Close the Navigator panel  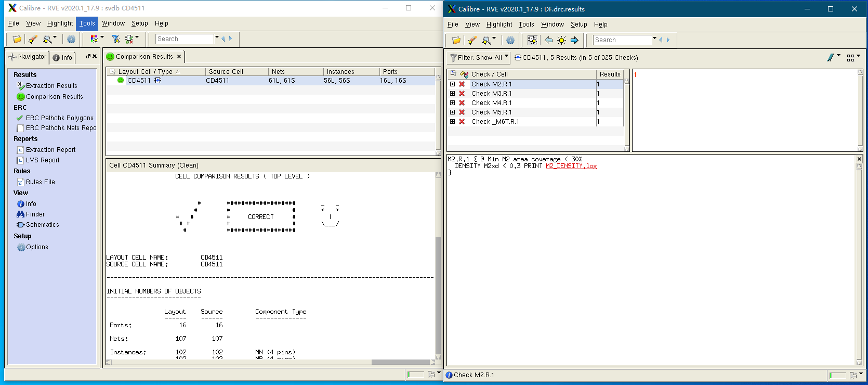[95, 56]
